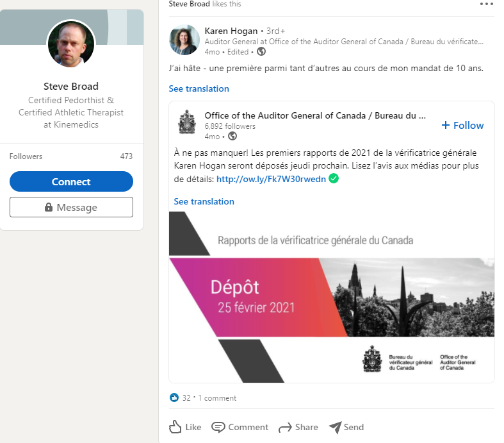Share the post
The width and height of the screenshot is (504, 443).
[x=298, y=427]
